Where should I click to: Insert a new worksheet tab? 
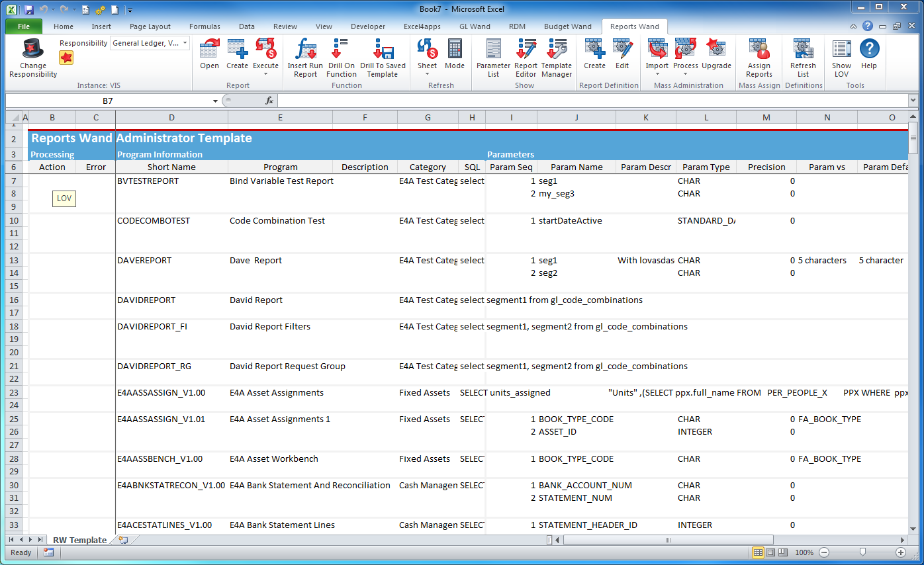coord(122,540)
